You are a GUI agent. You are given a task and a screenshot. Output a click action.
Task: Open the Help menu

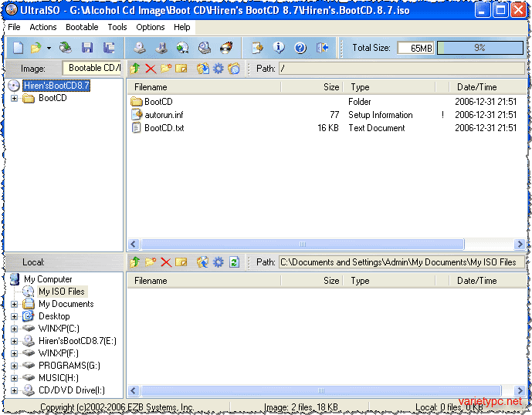click(182, 27)
